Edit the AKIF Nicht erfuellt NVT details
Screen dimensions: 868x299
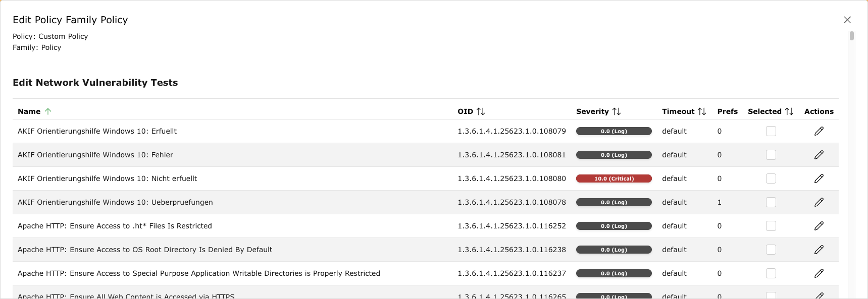[819, 178]
